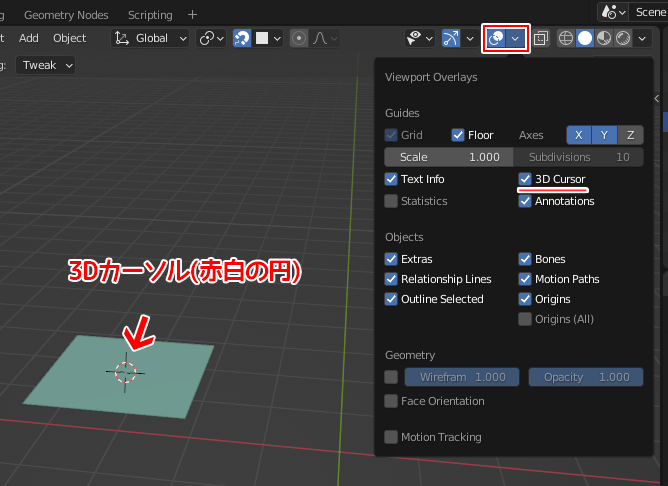The width and height of the screenshot is (668, 486).
Task: Toggle X-ray view icon
Action: click(x=541, y=38)
